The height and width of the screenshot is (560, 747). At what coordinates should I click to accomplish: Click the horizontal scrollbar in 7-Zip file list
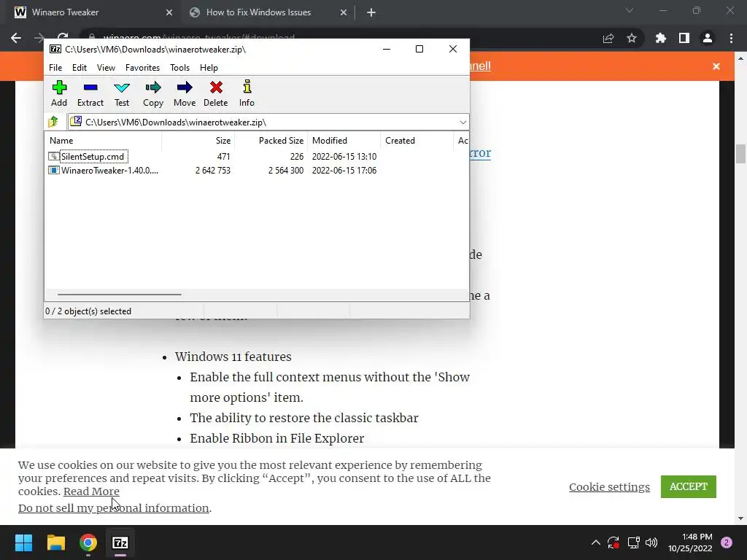pos(119,295)
